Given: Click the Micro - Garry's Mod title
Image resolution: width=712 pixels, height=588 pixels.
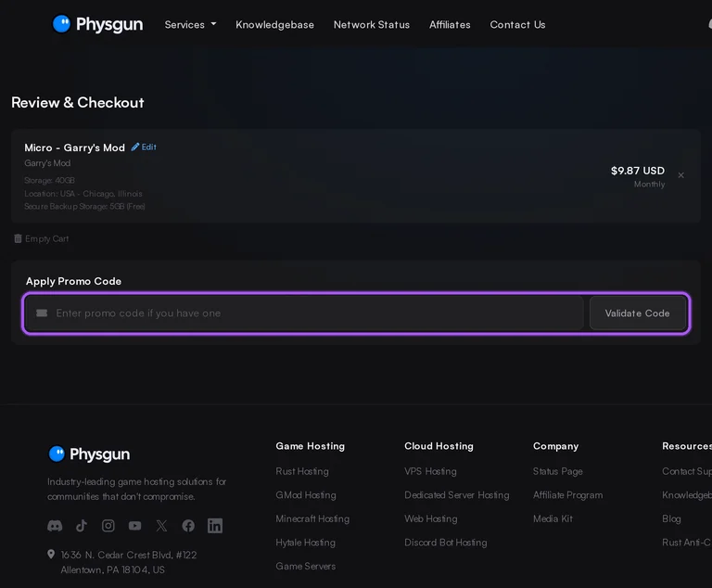Looking at the screenshot, I should (74, 147).
